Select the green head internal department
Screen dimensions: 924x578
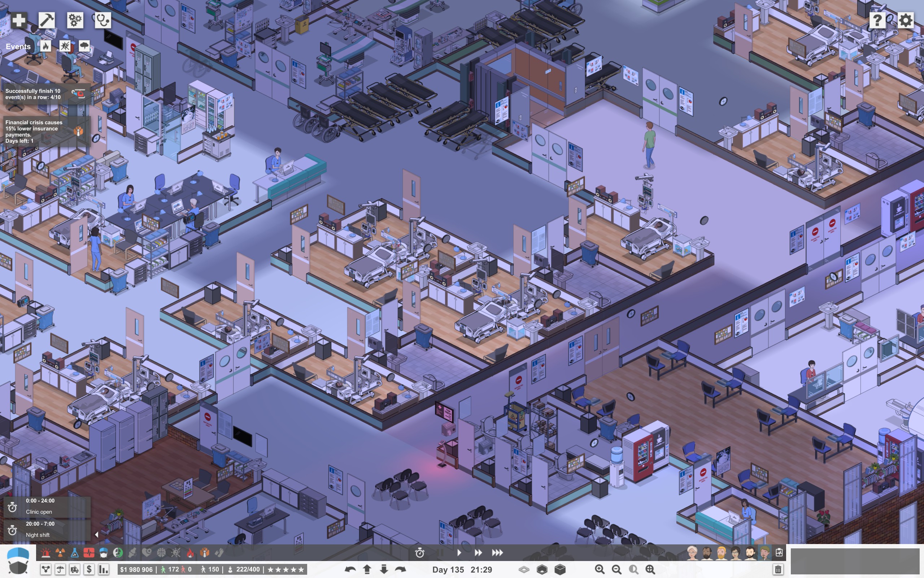(x=118, y=552)
